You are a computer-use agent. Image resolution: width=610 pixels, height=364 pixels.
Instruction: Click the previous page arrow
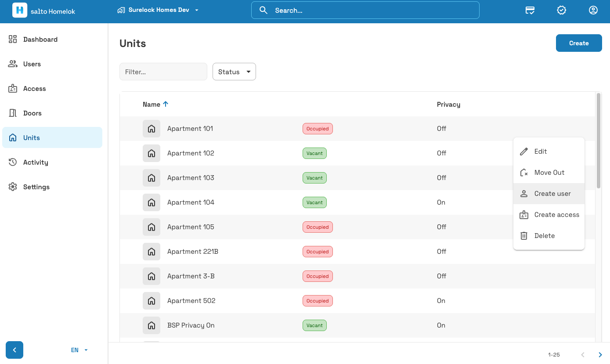coord(583,355)
